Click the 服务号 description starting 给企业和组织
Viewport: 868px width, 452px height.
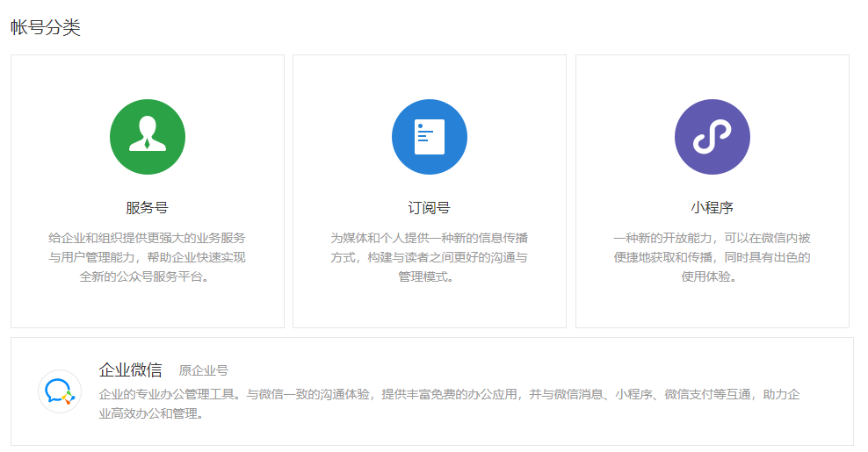pos(147,257)
